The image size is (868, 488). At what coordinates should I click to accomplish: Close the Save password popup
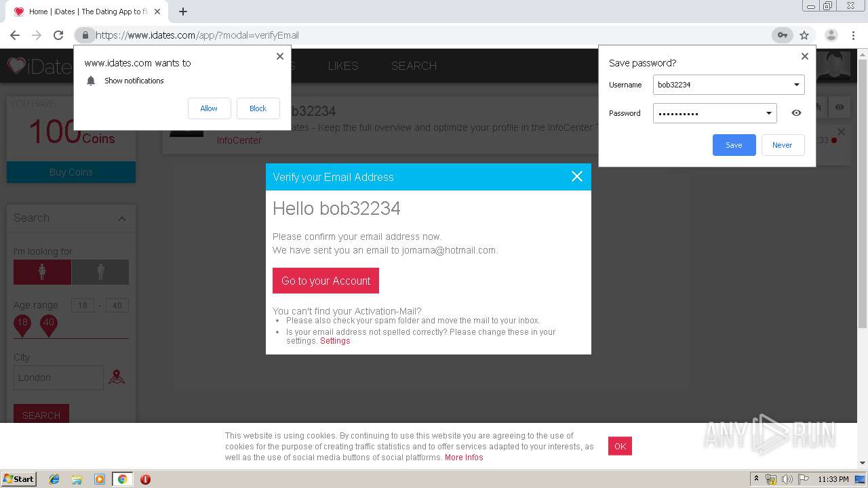(805, 56)
